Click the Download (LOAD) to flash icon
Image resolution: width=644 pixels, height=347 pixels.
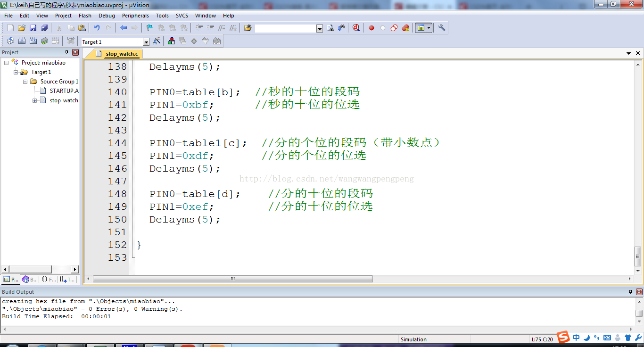[71, 41]
